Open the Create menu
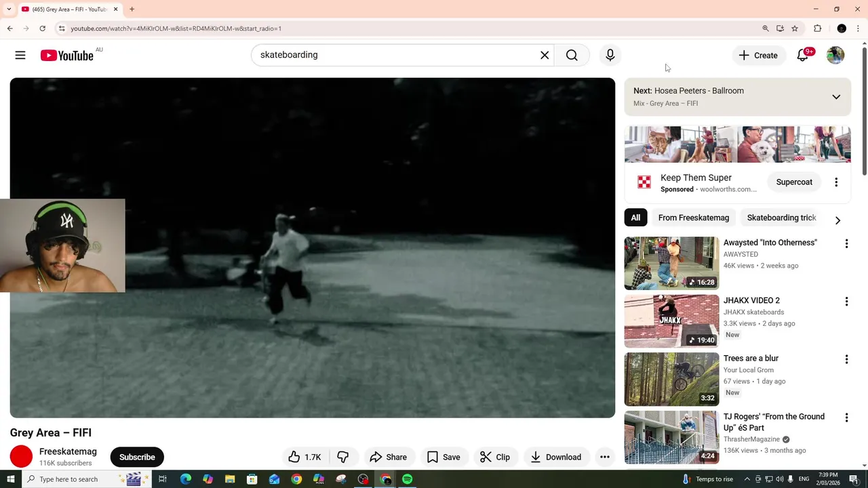 [759, 56]
